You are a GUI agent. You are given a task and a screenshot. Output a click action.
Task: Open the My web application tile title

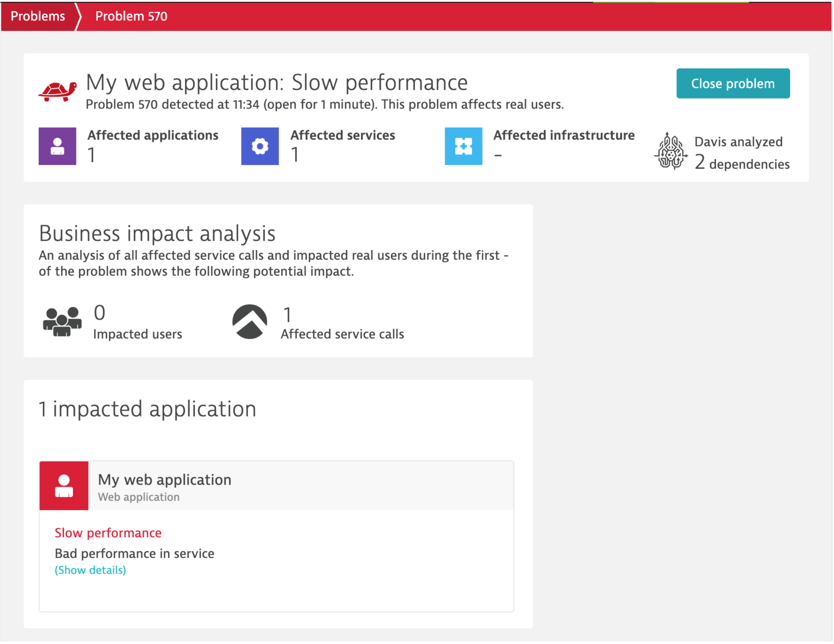click(x=165, y=480)
